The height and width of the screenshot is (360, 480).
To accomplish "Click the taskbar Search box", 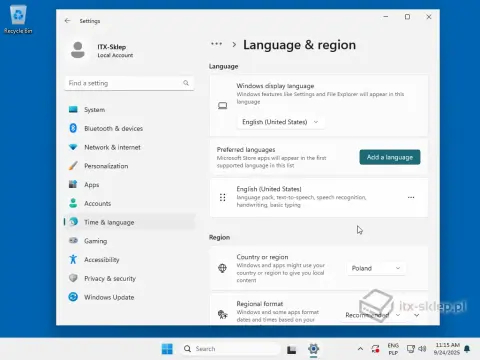I will pos(231,349).
